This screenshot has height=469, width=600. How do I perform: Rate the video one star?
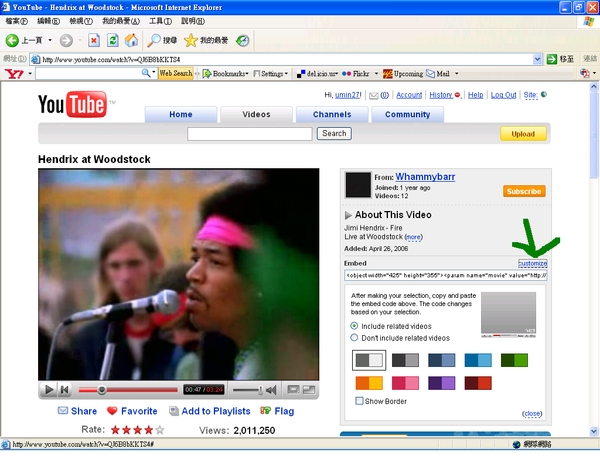pyautogui.click(x=115, y=430)
